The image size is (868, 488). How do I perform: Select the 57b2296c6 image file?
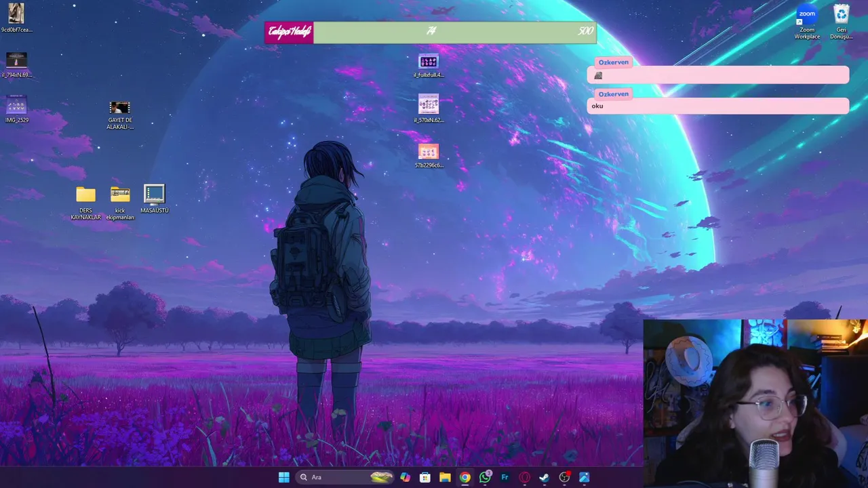click(x=429, y=155)
